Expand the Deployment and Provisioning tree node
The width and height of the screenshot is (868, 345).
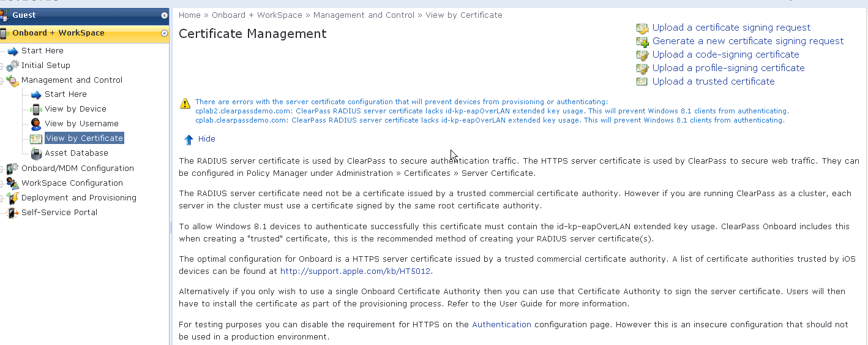3,198
